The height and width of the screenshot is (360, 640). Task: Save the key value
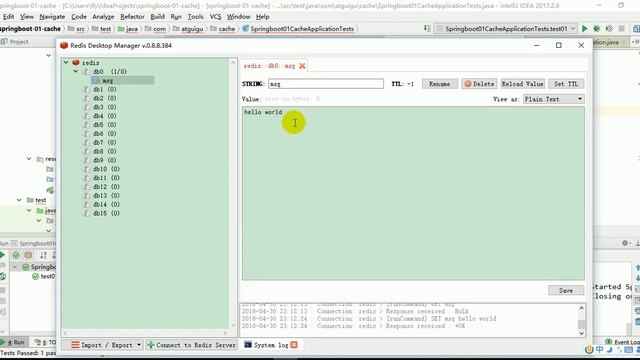point(566,290)
